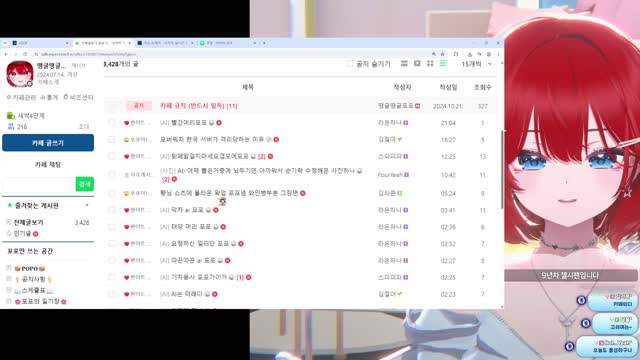Click the cafe search input field
Screen dimensions: 640x360
(39, 184)
